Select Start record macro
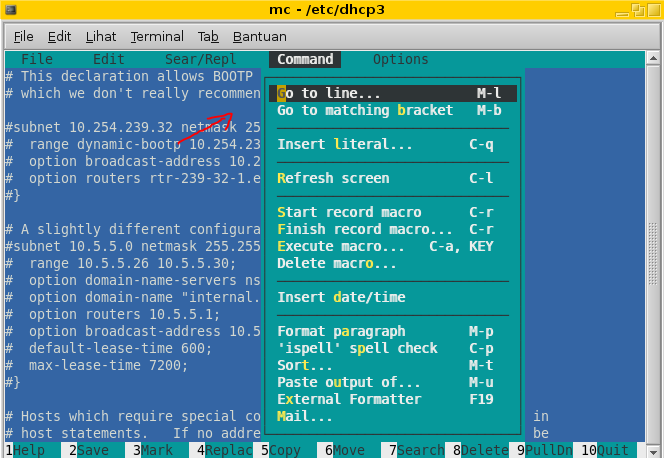Image resolution: width=664 pixels, height=458 pixels. point(393,212)
